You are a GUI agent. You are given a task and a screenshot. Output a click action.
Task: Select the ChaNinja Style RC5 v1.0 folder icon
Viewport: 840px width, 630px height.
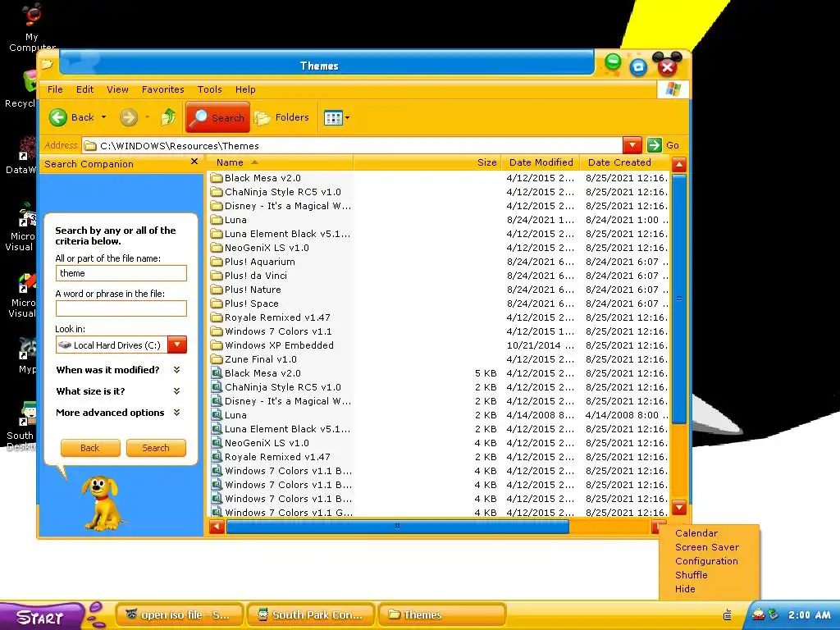pos(217,192)
